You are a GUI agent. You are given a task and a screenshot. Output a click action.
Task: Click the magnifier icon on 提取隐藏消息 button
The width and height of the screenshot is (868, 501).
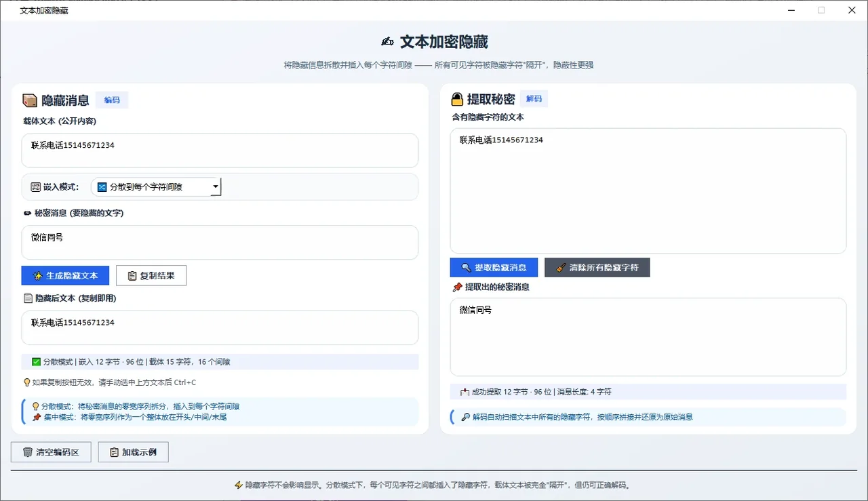(466, 268)
